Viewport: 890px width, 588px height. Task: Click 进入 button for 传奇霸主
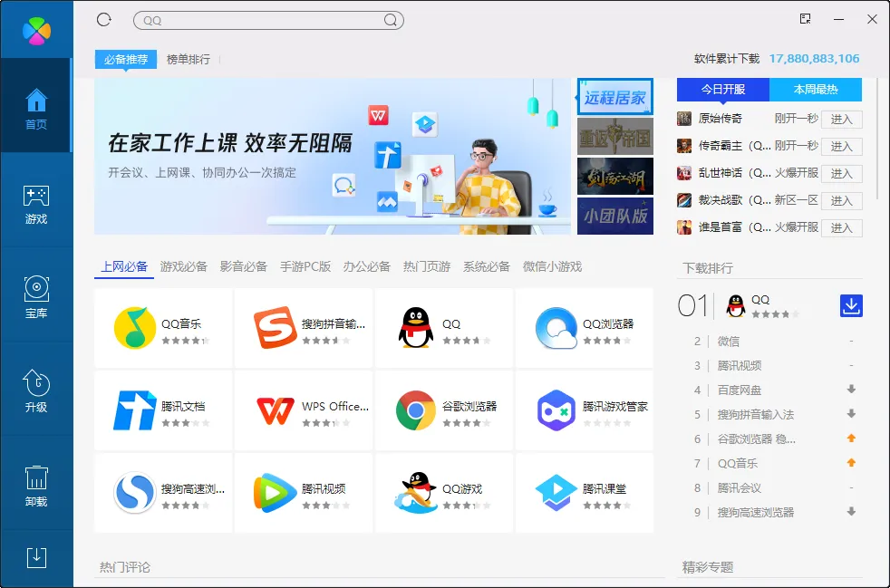point(842,147)
